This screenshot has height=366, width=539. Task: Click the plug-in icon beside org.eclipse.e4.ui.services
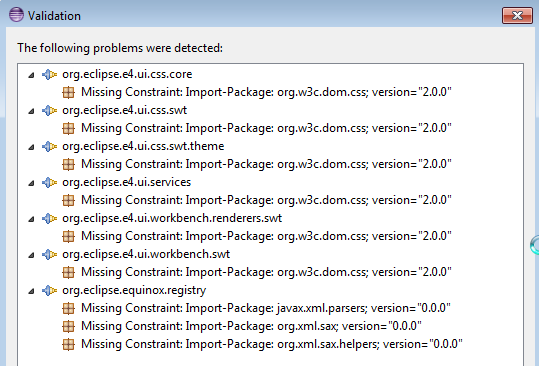[x=49, y=182]
